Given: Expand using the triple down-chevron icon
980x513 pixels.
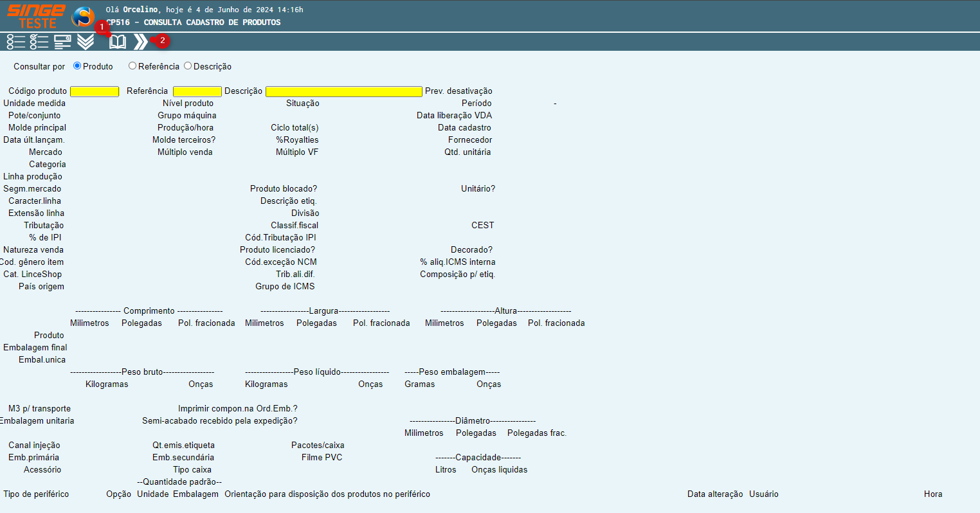Looking at the screenshot, I should point(86,42).
